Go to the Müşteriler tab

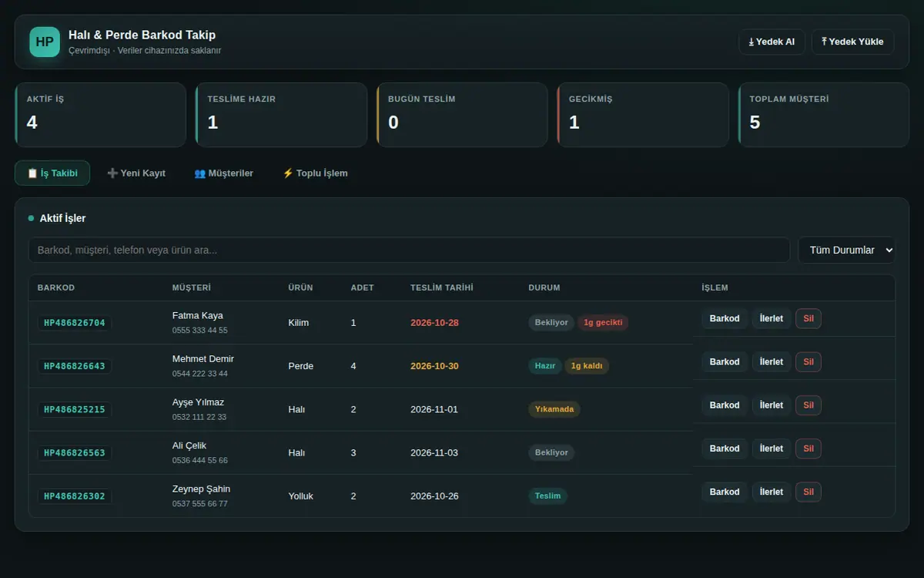tap(223, 173)
